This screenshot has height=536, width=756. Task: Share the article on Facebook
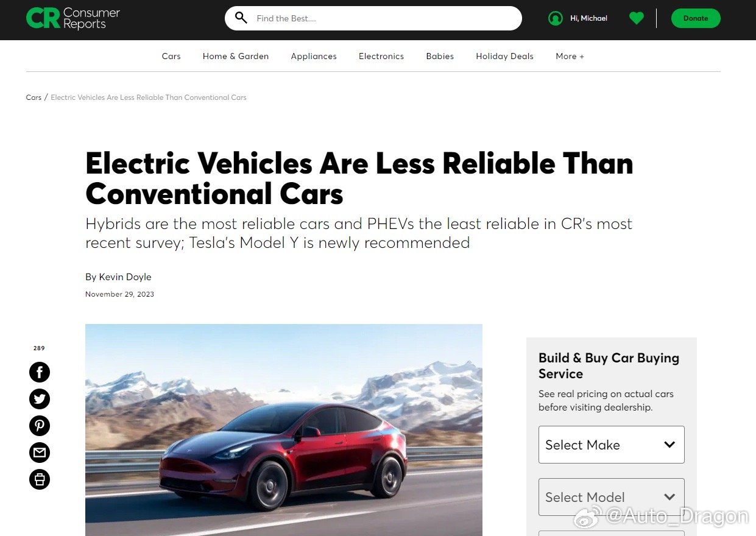tap(40, 372)
